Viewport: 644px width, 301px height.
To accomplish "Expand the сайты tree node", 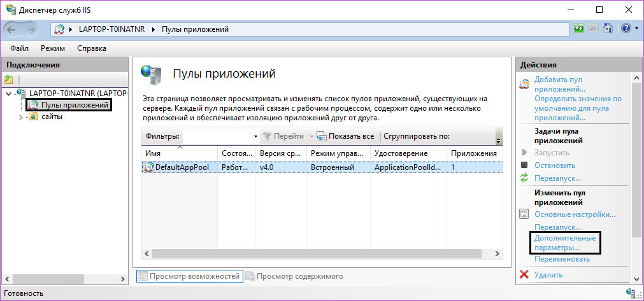I will pos(20,116).
